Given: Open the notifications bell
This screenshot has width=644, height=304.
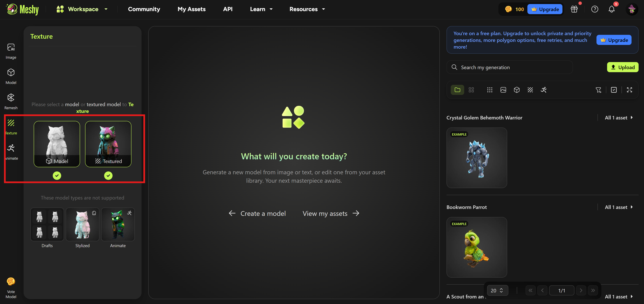Looking at the screenshot, I should click(611, 9).
